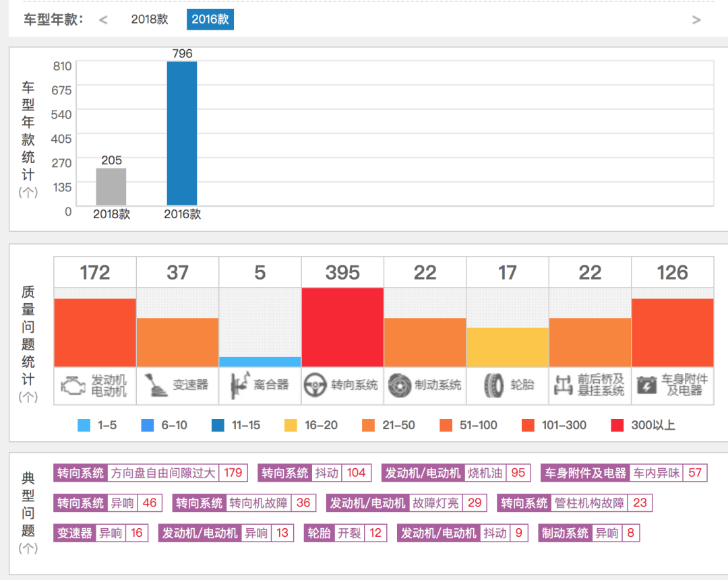Click the steering wheel icon for 转向系统
The width and height of the screenshot is (728, 580).
pos(315,385)
